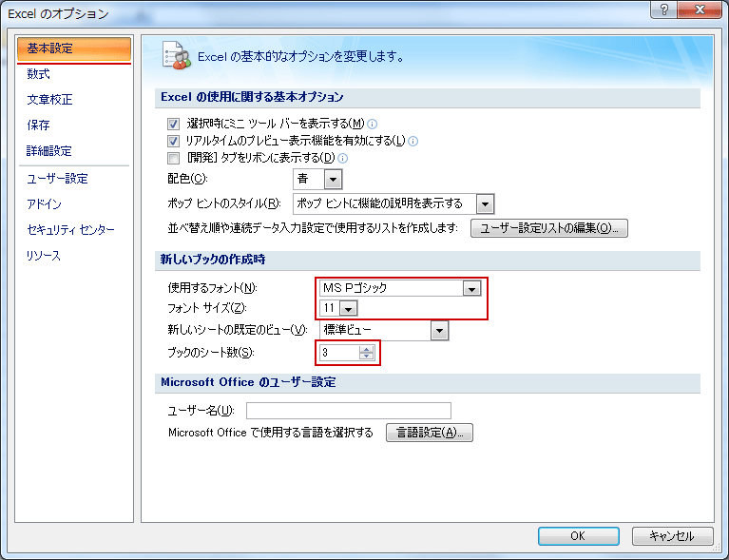Click the フォント サイズ value 11
Image resolution: width=729 pixels, height=560 pixels.
click(330, 308)
